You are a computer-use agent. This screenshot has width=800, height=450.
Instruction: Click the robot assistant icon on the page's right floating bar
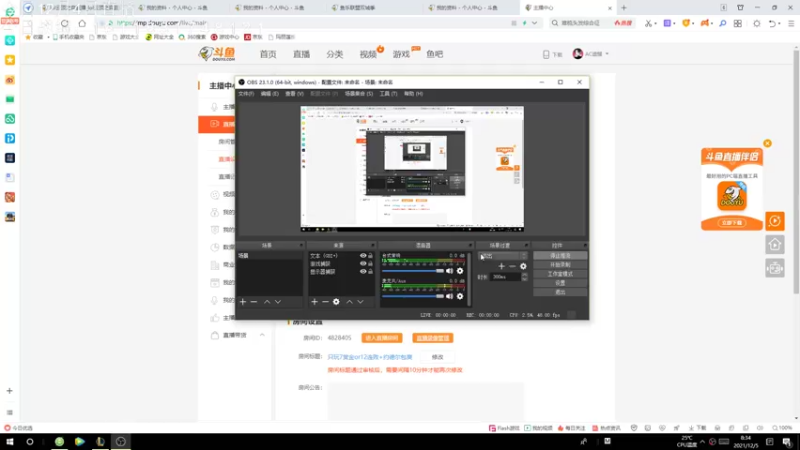point(775,268)
